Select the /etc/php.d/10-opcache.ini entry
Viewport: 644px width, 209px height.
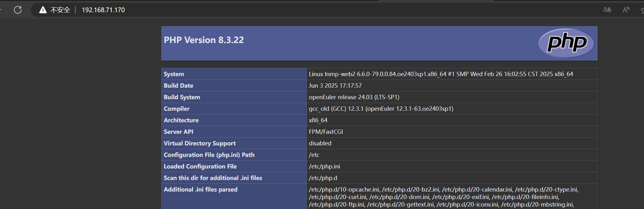[x=344, y=189]
